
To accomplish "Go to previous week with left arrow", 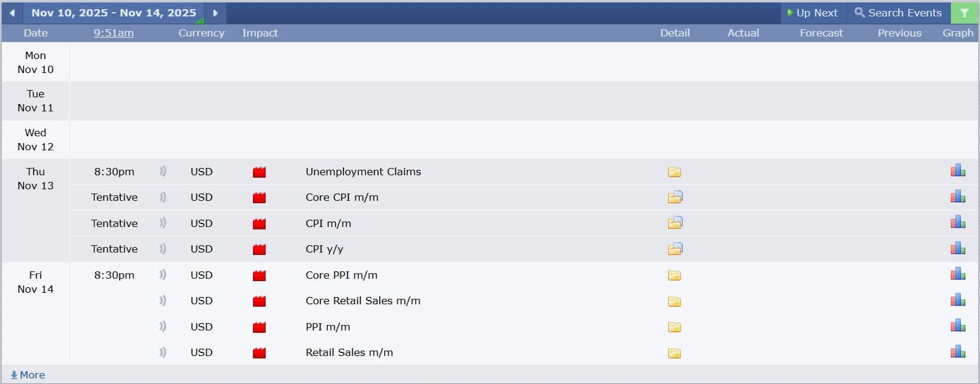I will [x=12, y=13].
